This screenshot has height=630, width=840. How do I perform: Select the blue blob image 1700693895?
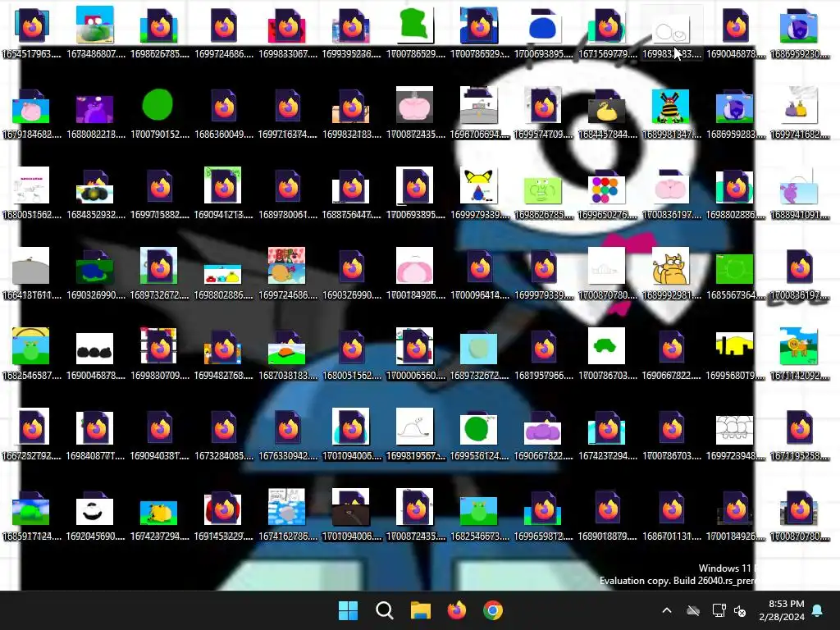(543, 32)
